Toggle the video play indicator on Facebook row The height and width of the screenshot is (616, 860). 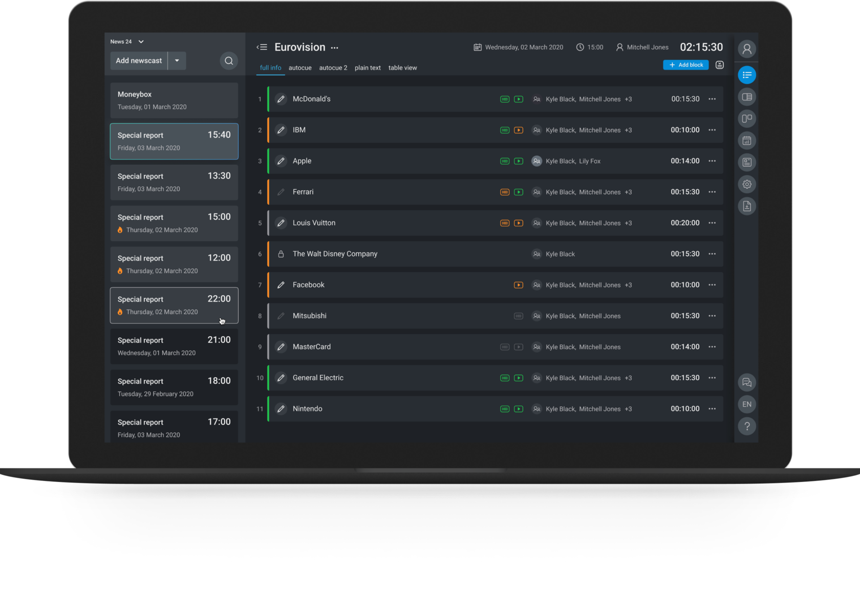coord(519,285)
